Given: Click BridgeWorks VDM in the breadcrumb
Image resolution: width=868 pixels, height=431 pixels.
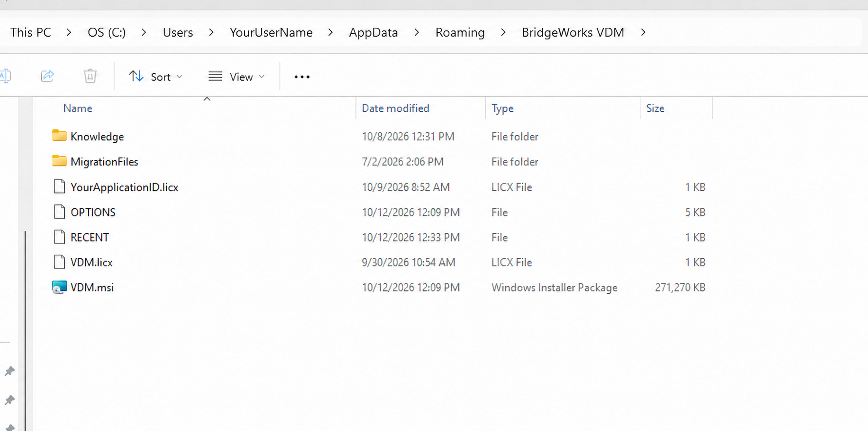Looking at the screenshot, I should [573, 32].
